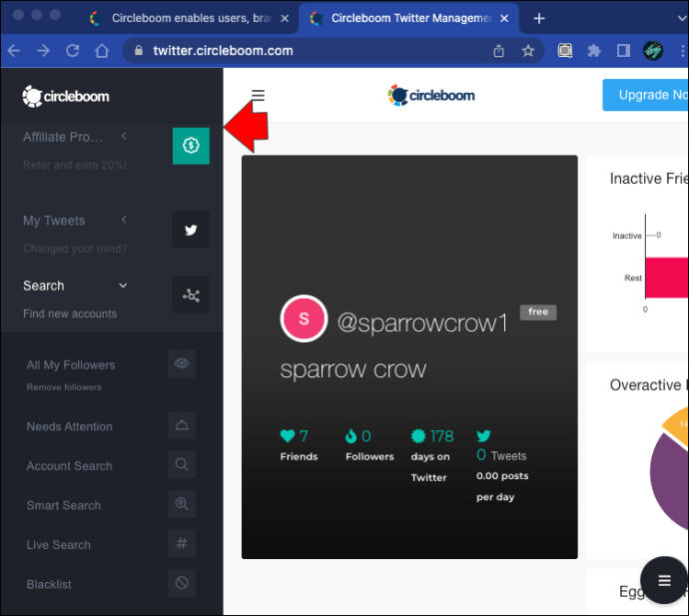Bookmark this page with star icon
The width and height of the screenshot is (689, 616).
(x=528, y=51)
